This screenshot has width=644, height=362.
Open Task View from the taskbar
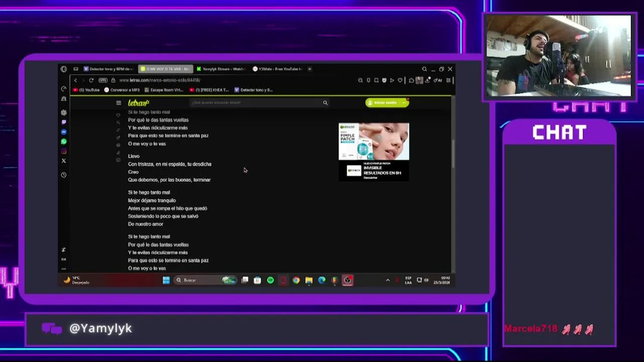(x=245, y=280)
